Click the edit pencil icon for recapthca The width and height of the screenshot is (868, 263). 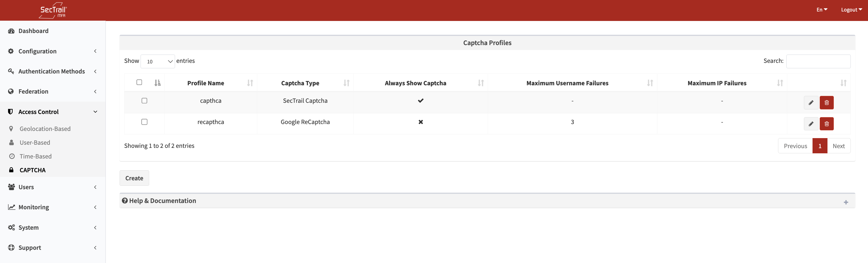pyautogui.click(x=811, y=124)
